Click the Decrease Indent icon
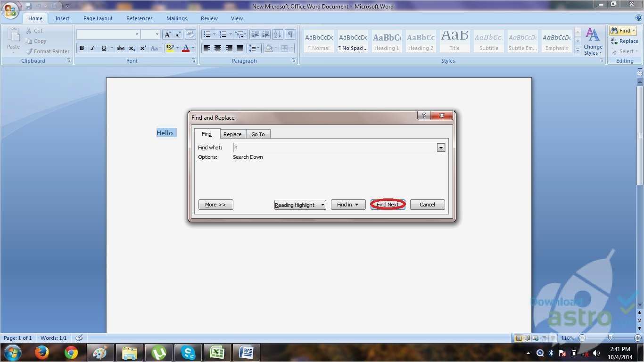The height and width of the screenshot is (362, 644). pyautogui.click(x=255, y=34)
